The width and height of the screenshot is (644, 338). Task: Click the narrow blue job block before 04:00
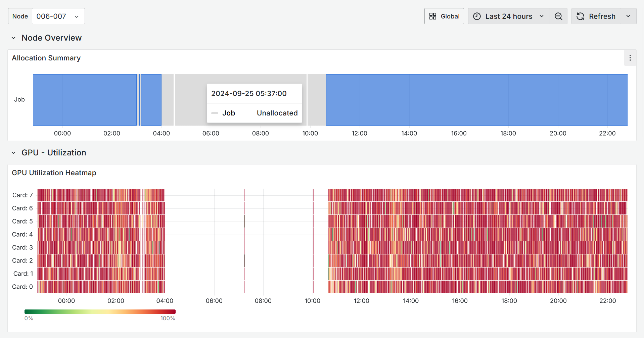151,100
